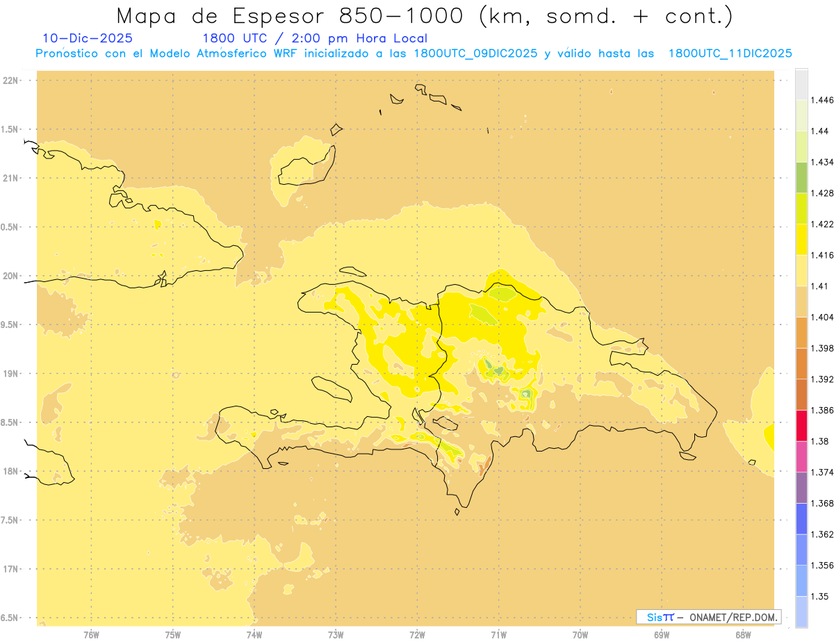The height and width of the screenshot is (644, 834).
Task: Pick the dark blue swatch between 1.362 and 1.368
Action: (801, 519)
